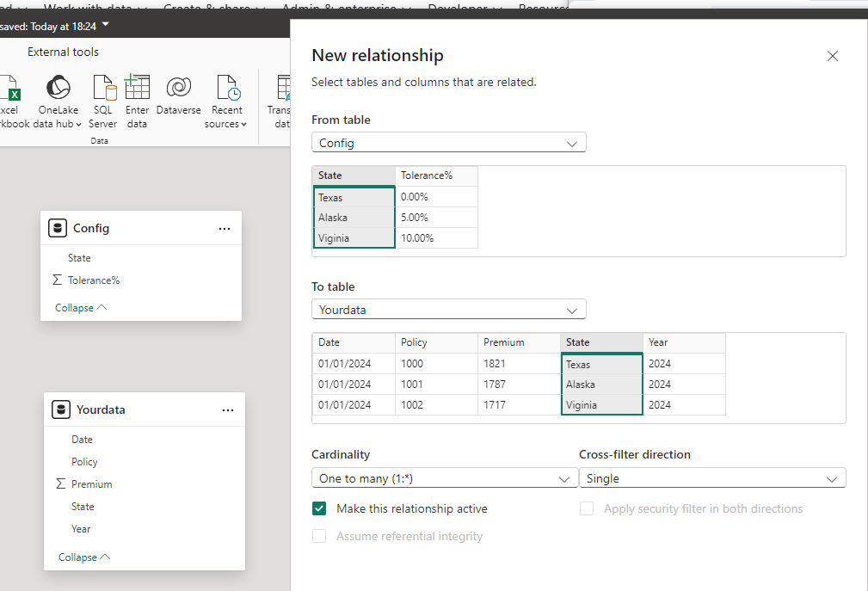Click the Transform data icon
The image size is (868, 591).
coord(284,88)
